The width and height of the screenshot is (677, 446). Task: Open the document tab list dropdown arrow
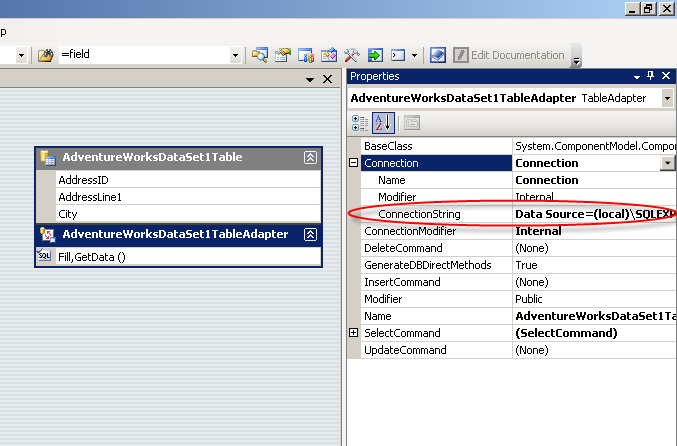(x=310, y=79)
